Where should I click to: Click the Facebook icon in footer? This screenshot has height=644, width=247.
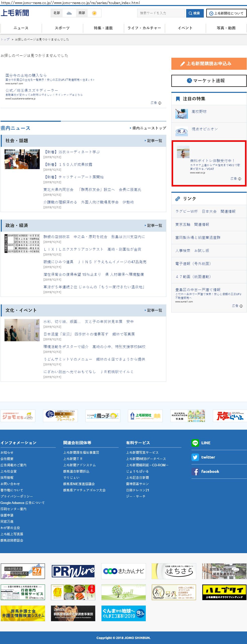click(x=195, y=472)
